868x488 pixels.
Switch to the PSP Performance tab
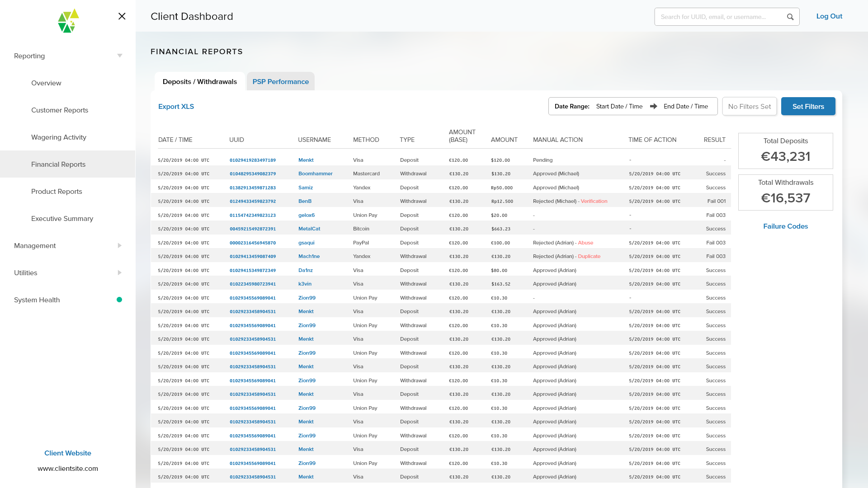[280, 82]
